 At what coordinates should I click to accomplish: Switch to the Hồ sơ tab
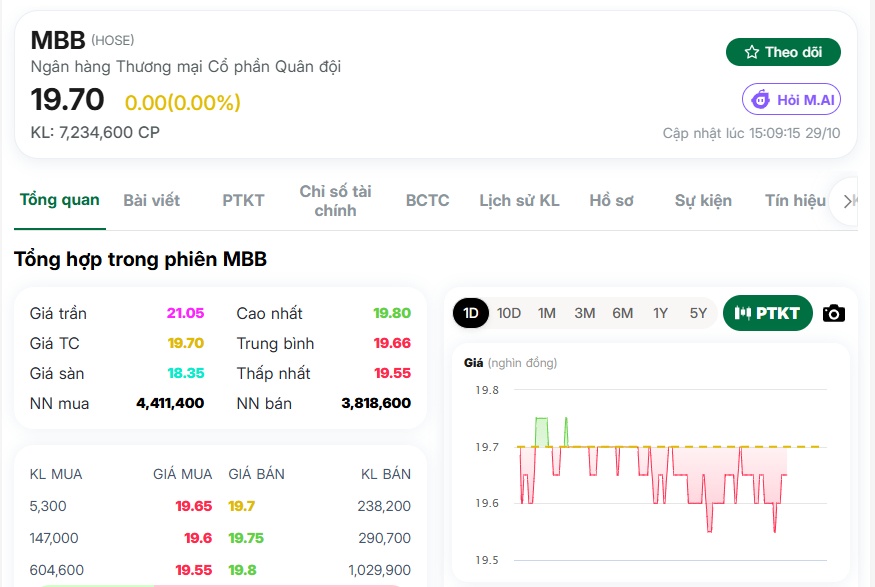coord(612,200)
